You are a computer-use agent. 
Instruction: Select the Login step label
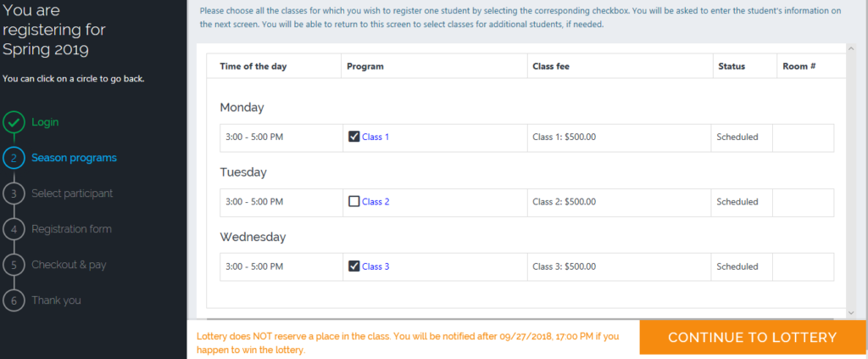(x=45, y=122)
